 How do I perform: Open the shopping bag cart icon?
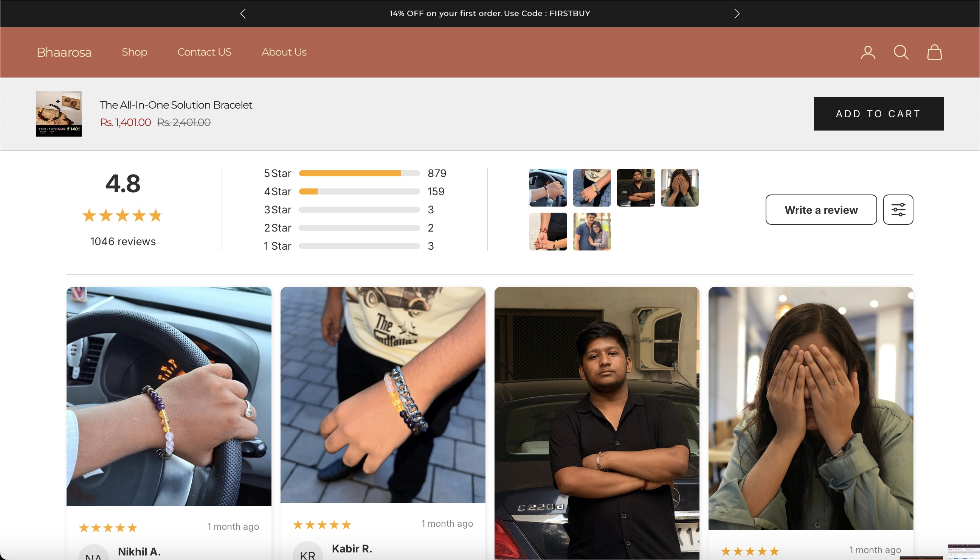click(934, 52)
